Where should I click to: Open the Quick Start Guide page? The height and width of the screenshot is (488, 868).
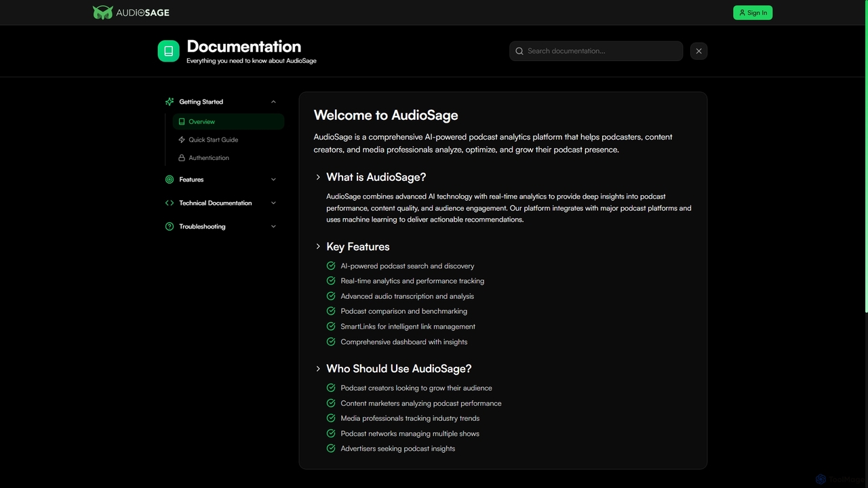(x=229, y=140)
